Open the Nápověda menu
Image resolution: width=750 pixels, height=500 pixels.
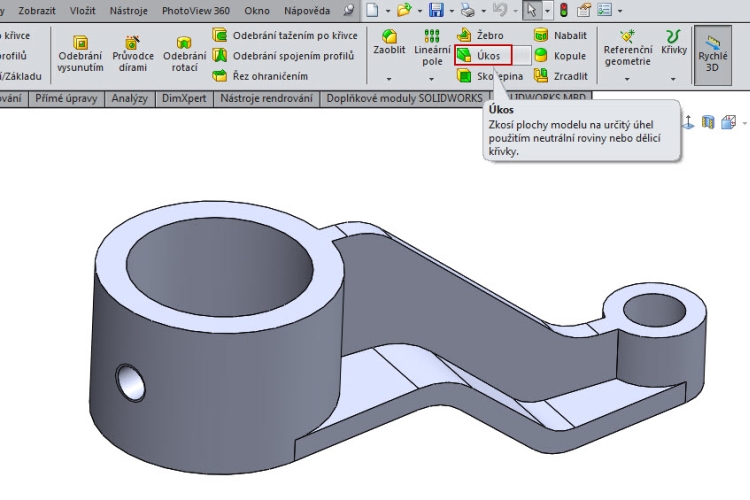coord(307,10)
